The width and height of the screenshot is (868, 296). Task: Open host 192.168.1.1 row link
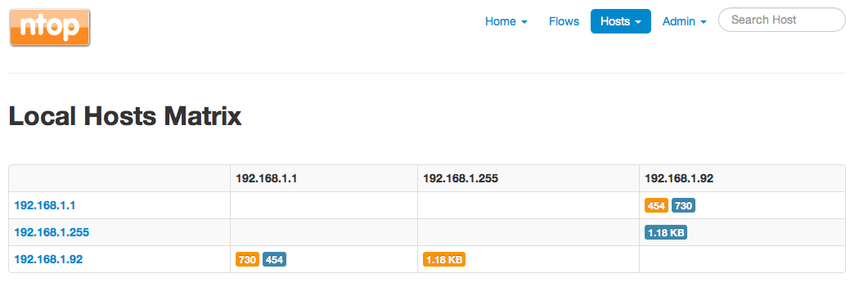point(45,205)
